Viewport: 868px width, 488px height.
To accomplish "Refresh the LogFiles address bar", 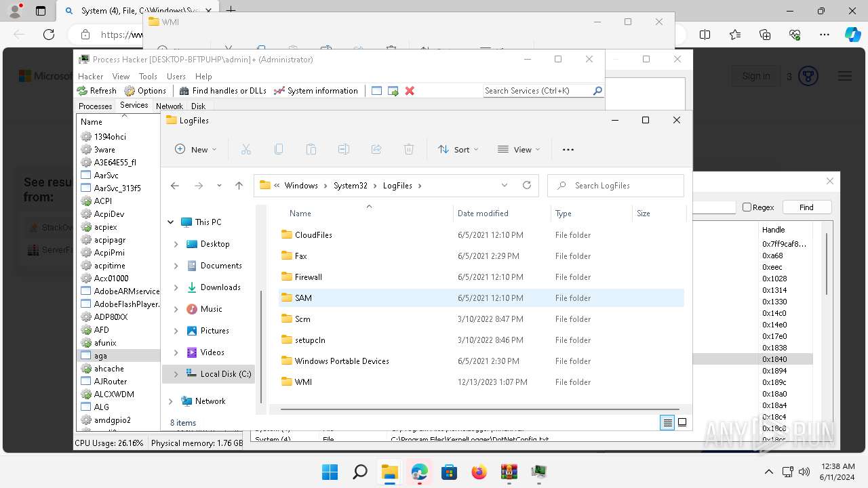I will click(527, 185).
